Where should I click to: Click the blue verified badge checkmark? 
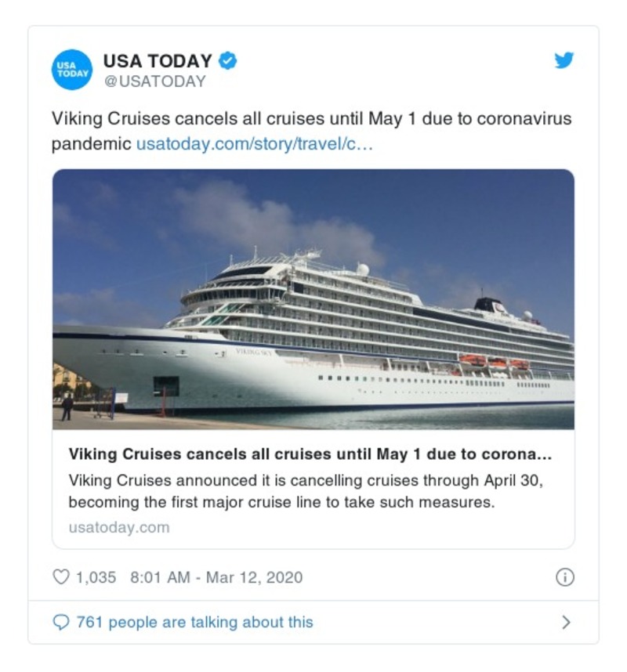click(x=227, y=61)
